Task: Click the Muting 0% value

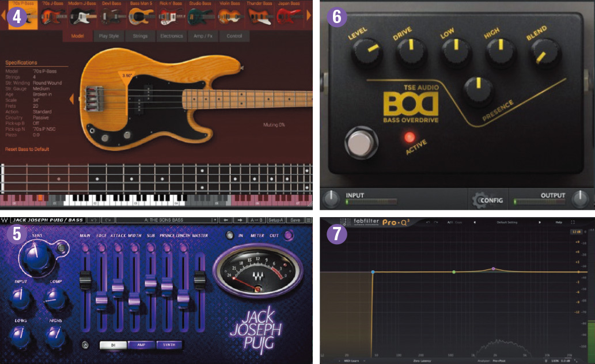Action: pyautogui.click(x=274, y=125)
